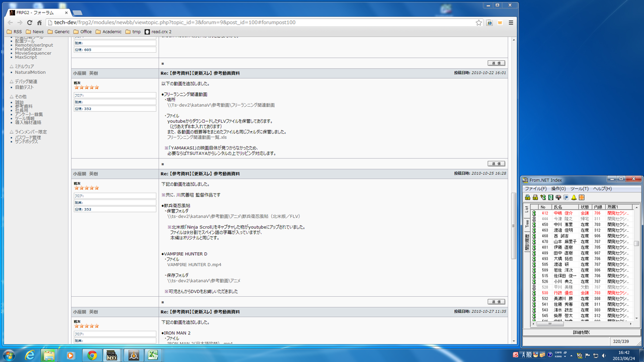Image resolution: width=644 pixels, height=362 pixels.
Task: Click the small square icon below the 2010-10-22 post
Action: [x=163, y=164]
